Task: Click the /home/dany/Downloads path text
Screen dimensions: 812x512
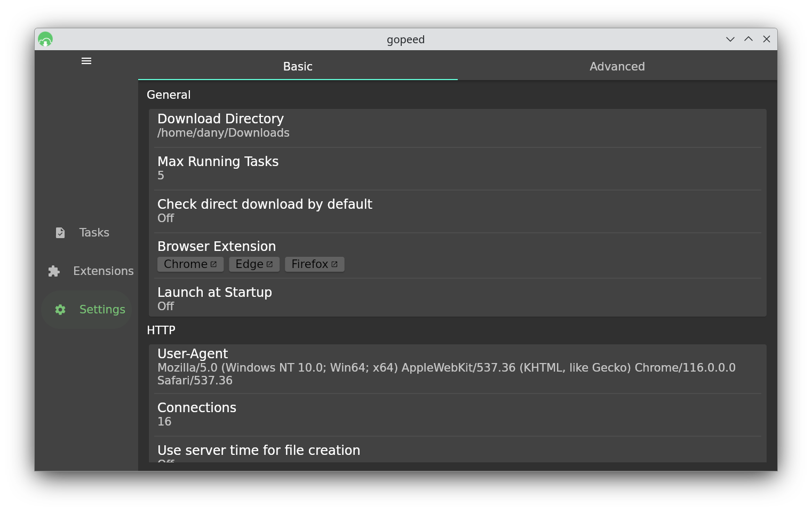Action: point(223,133)
